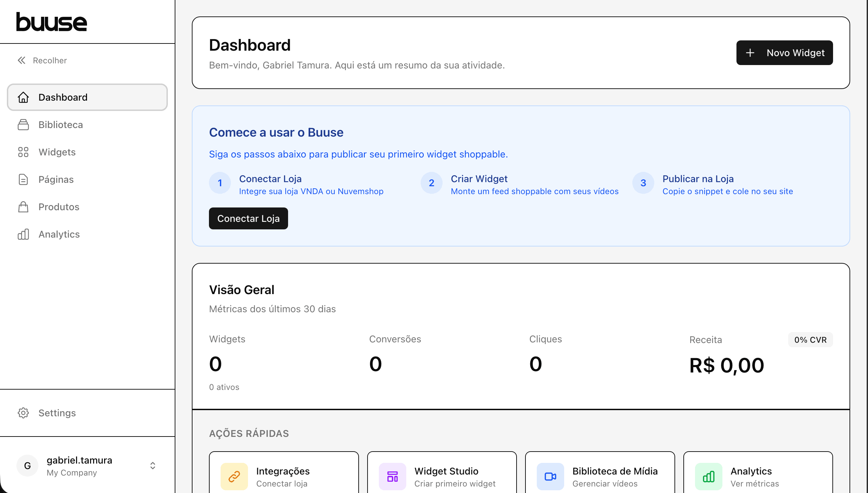Screen dimensions: 868x493
Task: Click the step 2 number circle
Action: point(432,183)
